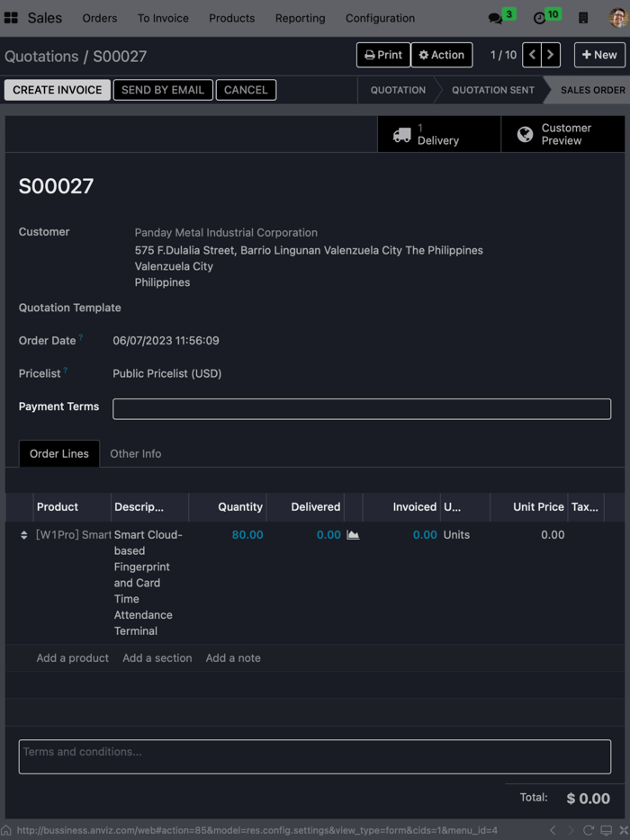The width and height of the screenshot is (630, 840).
Task: Go to previous record arrow
Action: pyautogui.click(x=532, y=55)
